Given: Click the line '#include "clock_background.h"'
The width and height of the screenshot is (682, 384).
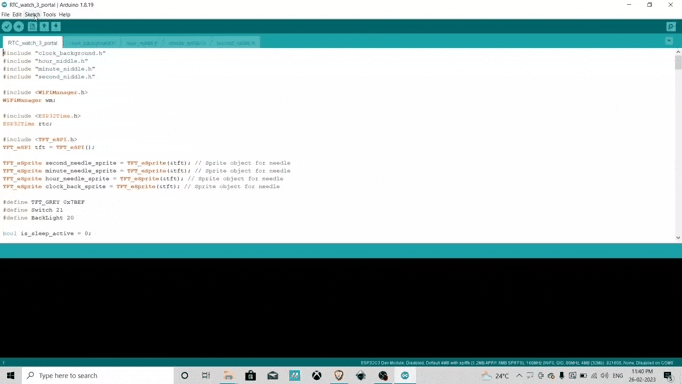Looking at the screenshot, I should [54, 53].
